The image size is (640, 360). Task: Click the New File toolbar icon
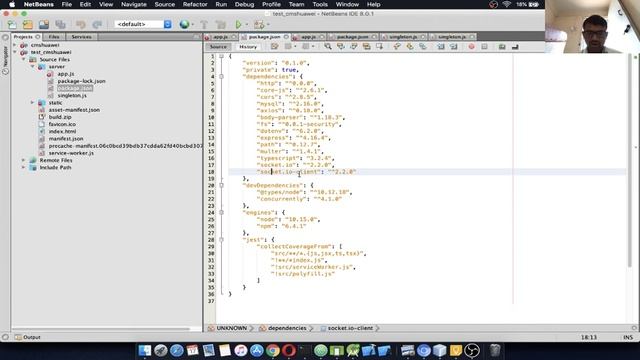point(12,24)
